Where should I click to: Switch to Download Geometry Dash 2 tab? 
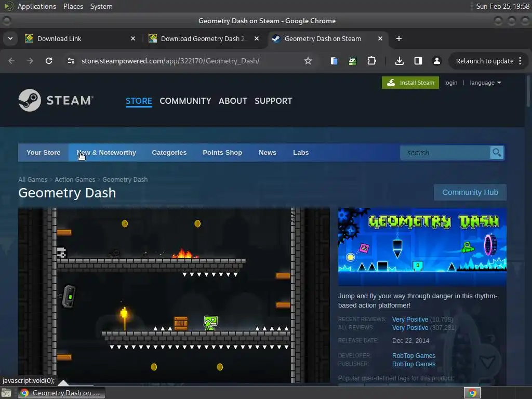(x=204, y=38)
